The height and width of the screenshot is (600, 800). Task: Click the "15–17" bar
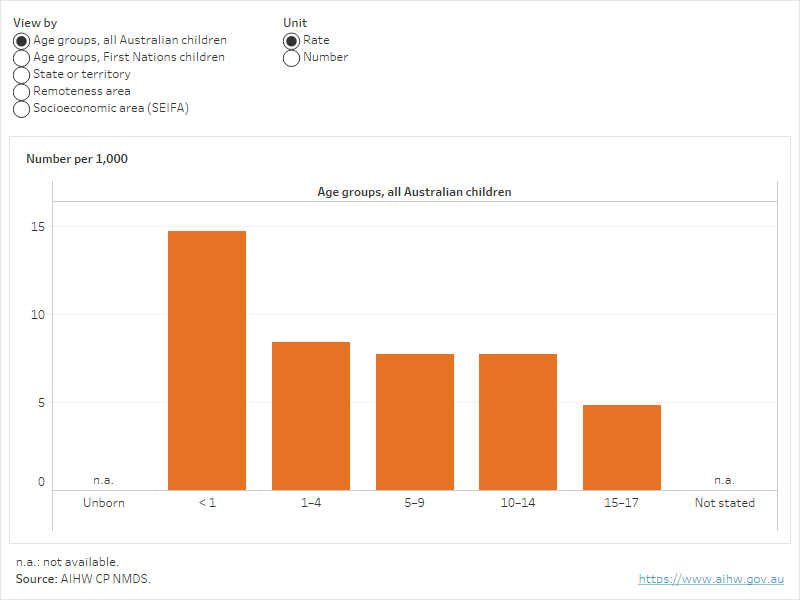point(622,445)
